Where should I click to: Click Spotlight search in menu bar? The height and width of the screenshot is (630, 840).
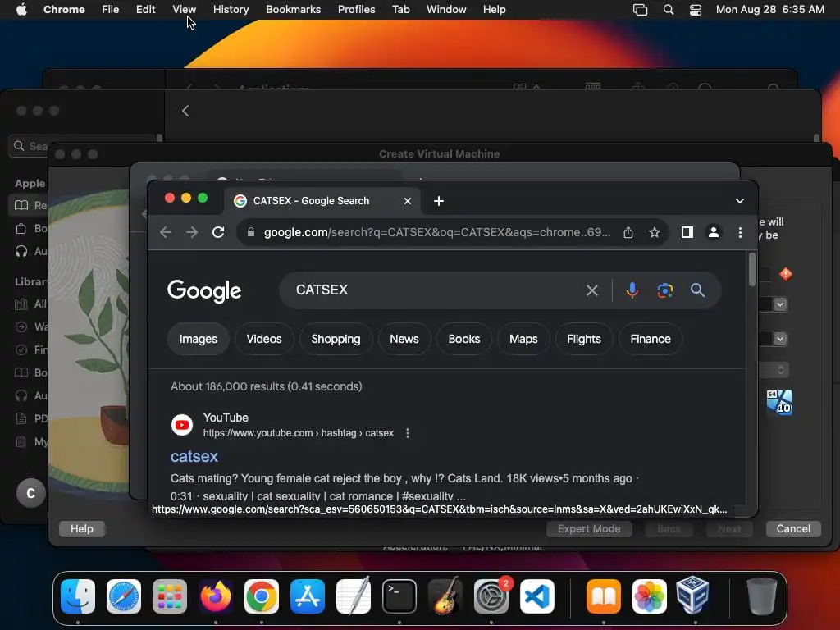click(669, 10)
